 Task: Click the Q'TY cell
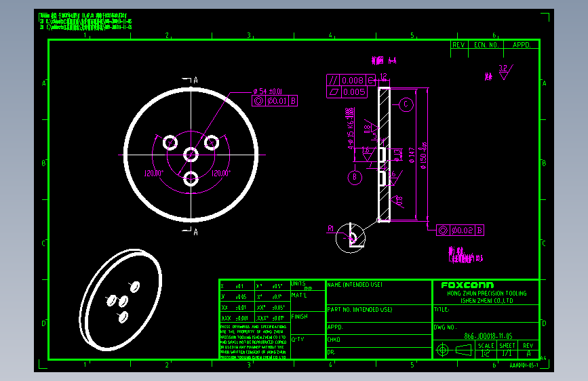(308, 346)
